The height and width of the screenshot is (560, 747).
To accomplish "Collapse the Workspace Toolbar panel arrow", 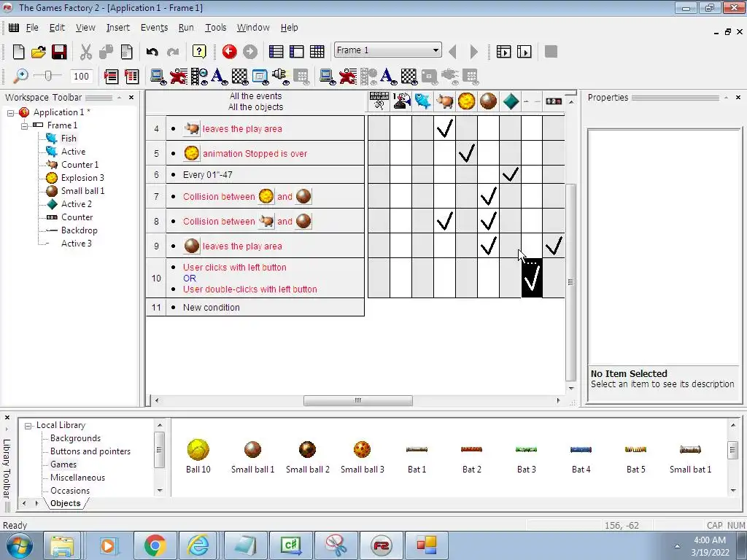I will (x=119, y=98).
